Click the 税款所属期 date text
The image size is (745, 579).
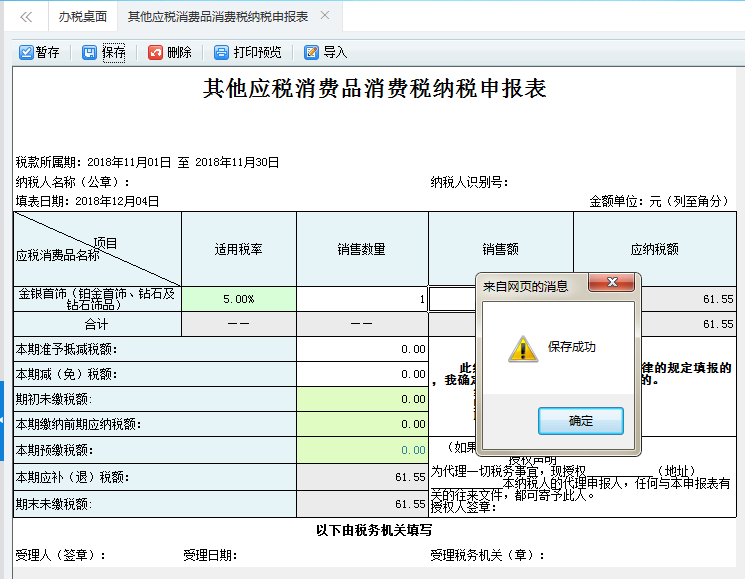pyautogui.click(x=147, y=162)
